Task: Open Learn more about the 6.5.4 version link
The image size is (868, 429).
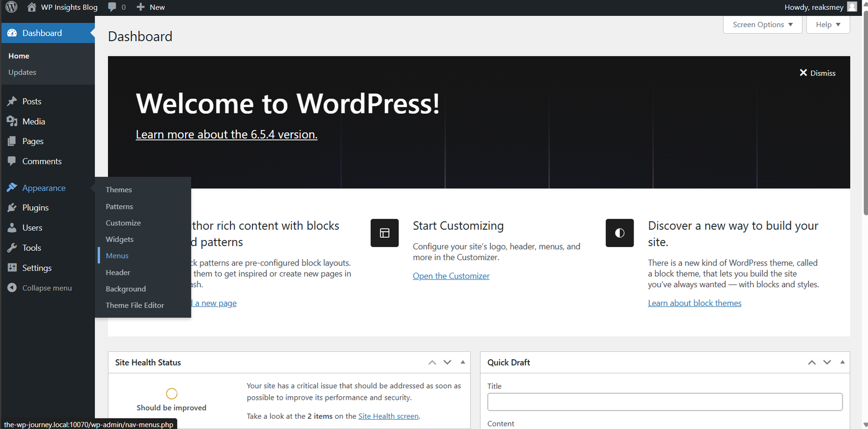Action: click(227, 134)
